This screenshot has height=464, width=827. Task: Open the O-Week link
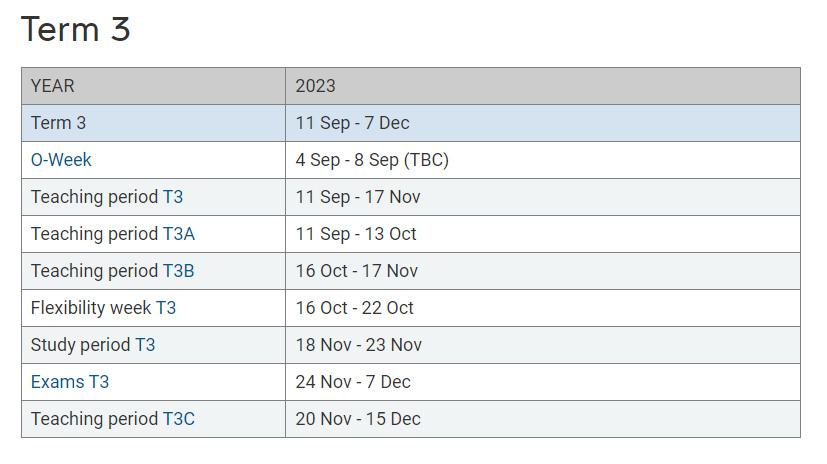[x=61, y=160]
